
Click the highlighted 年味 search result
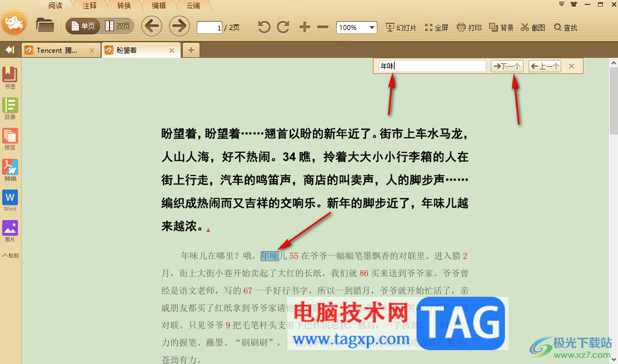270,256
